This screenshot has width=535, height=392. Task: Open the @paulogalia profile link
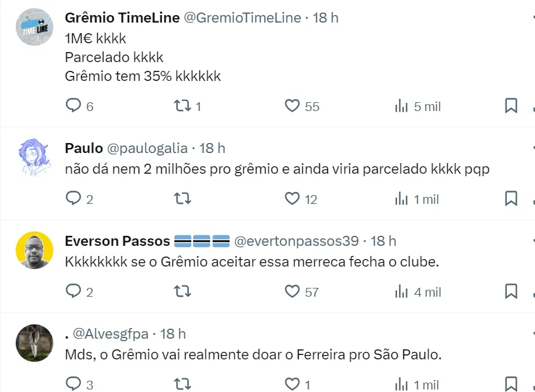tap(147, 148)
